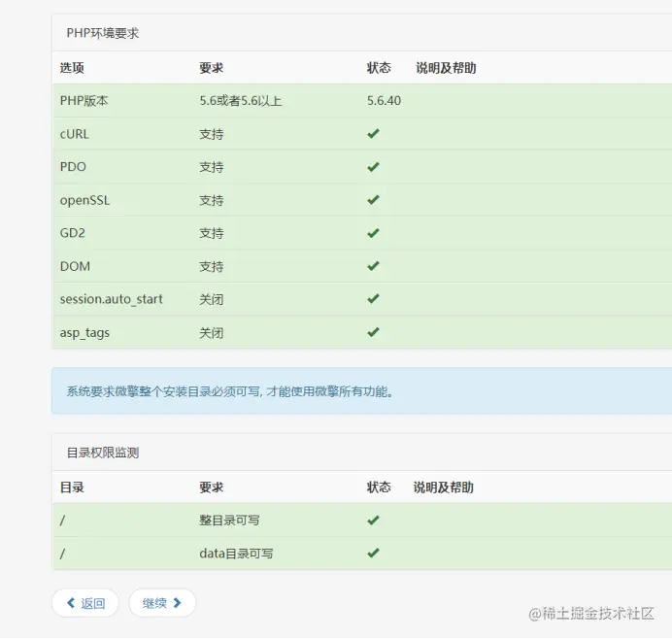The width and height of the screenshot is (672, 639).
Task: Select the 5.6或者5.6以上 requirement text
Action: [x=241, y=101]
